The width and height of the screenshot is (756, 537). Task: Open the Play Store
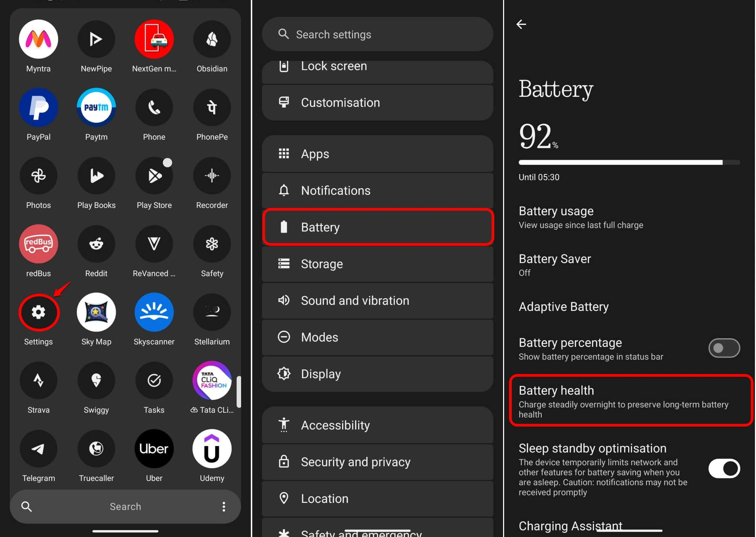click(x=154, y=176)
